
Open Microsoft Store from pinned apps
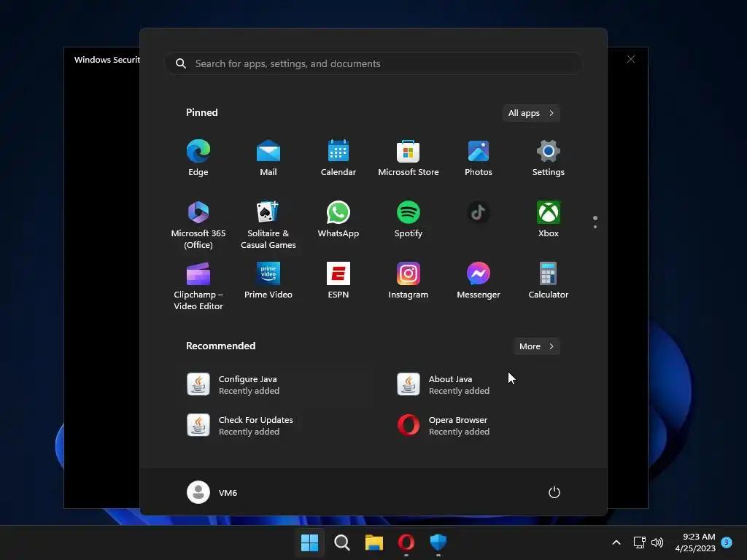point(409,157)
